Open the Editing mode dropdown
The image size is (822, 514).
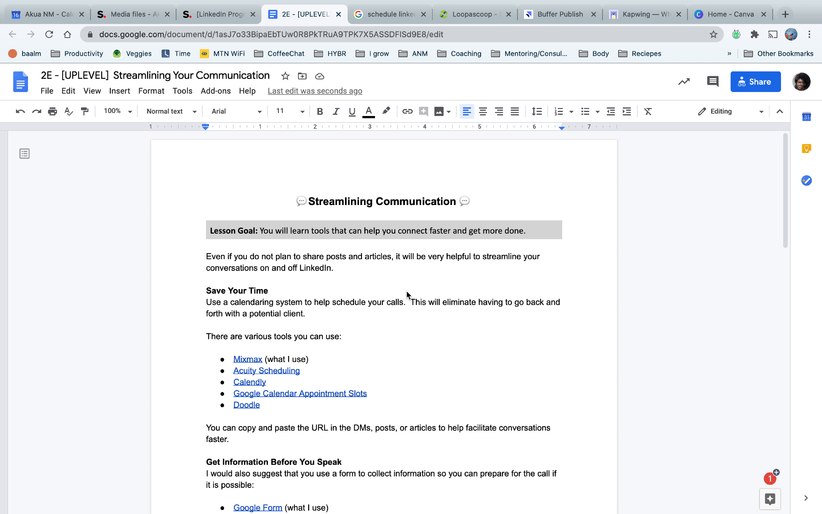coord(730,111)
